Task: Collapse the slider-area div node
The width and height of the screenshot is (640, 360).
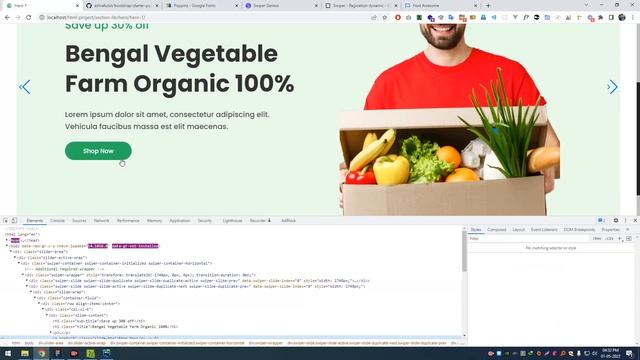Action: 11,252
